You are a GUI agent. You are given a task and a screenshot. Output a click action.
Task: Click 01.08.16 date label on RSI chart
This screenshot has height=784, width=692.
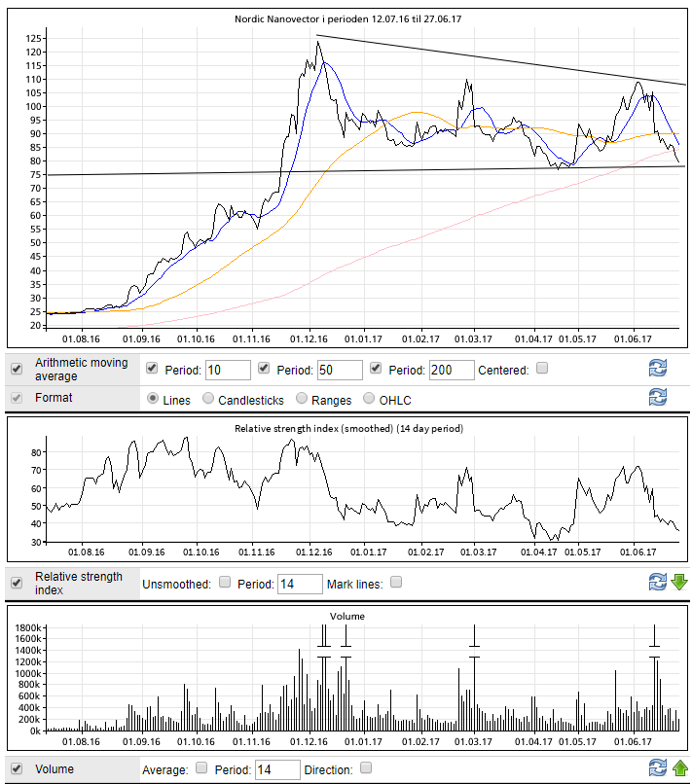coord(87,552)
